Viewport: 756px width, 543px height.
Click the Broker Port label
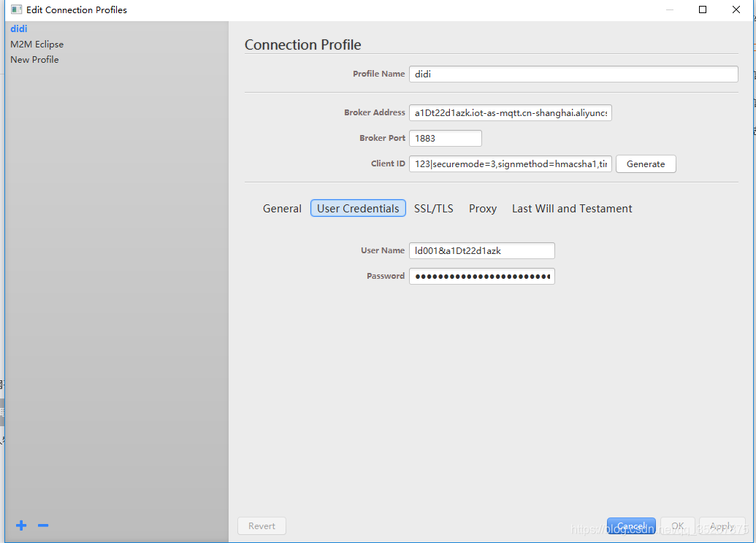coord(382,138)
